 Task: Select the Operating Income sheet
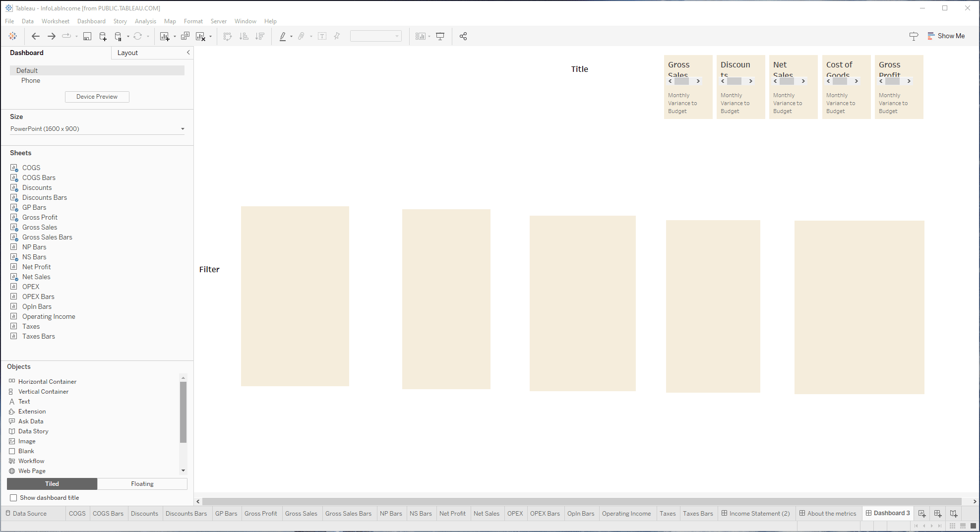[49, 316]
